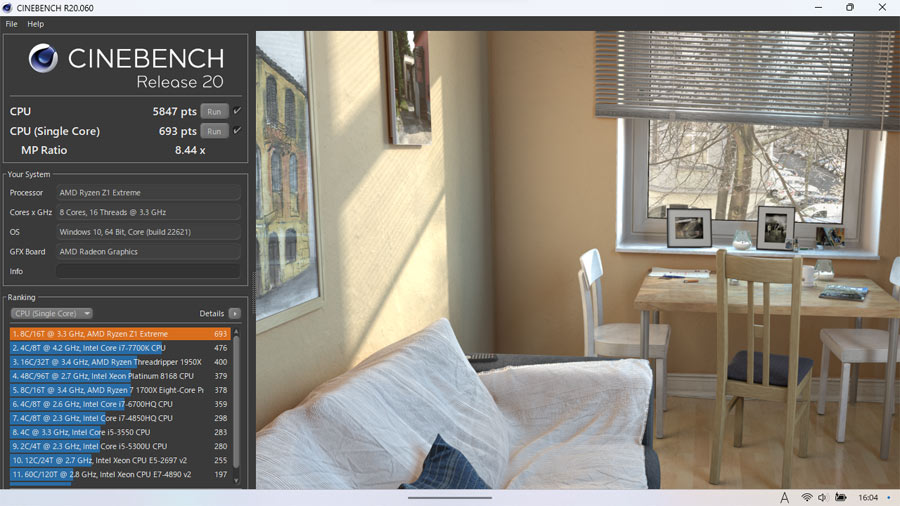Run the CPU multi-core benchmark
Viewport: 900px width, 506px height.
(214, 111)
